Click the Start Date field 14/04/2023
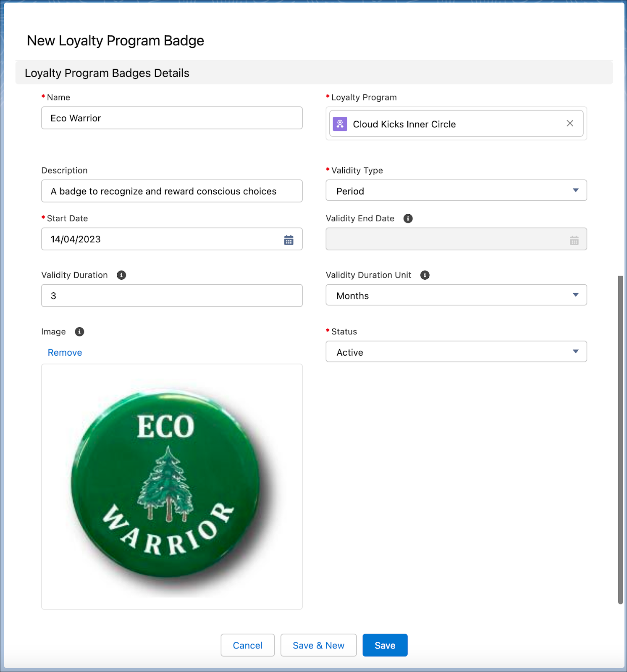 172,239
